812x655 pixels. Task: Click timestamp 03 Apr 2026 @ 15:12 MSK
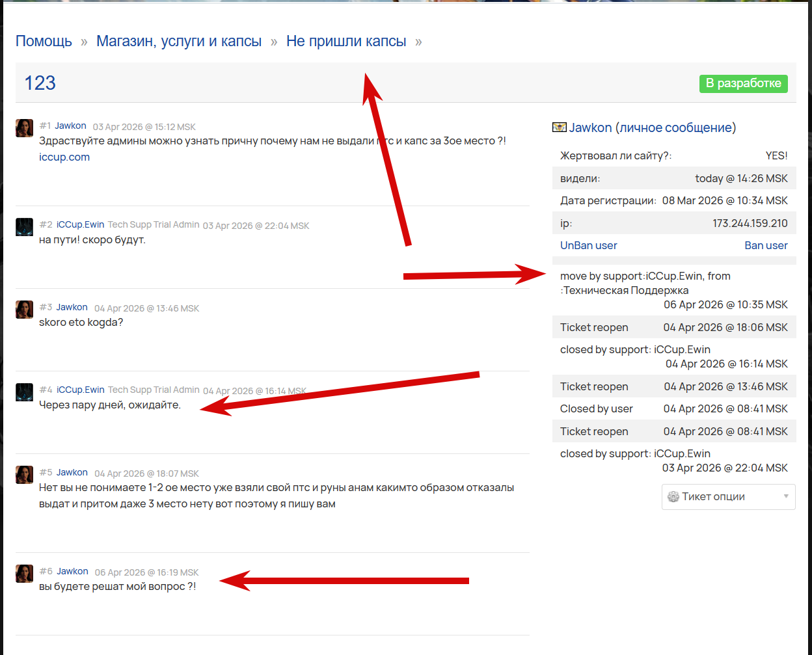point(144,127)
